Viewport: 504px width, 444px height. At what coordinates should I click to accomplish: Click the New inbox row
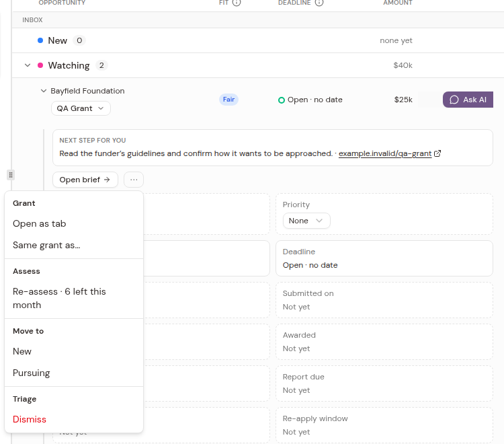pos(258,40)
